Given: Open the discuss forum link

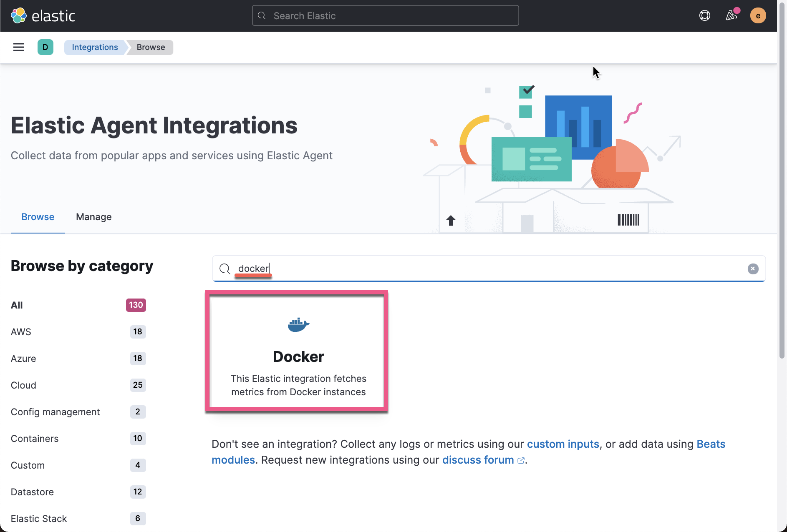Looking at the screenshot, I should pyautogui.click(x=478, y=460).
